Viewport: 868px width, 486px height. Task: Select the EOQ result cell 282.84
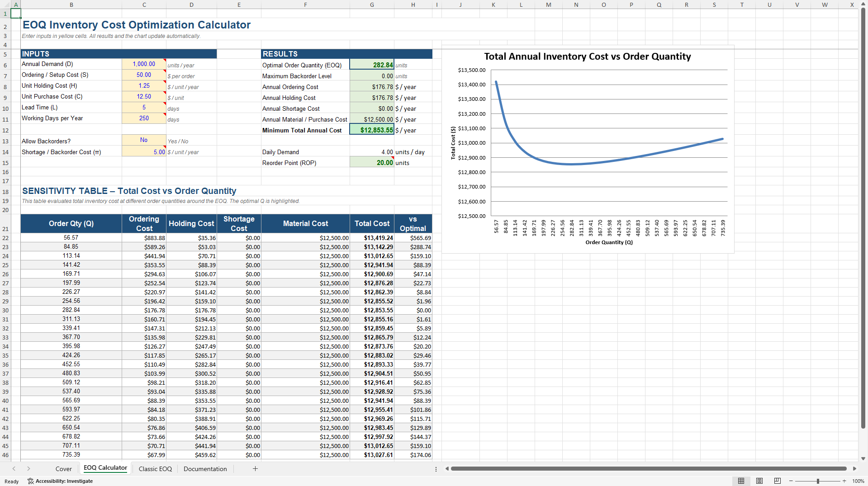(x=372, y=65)
